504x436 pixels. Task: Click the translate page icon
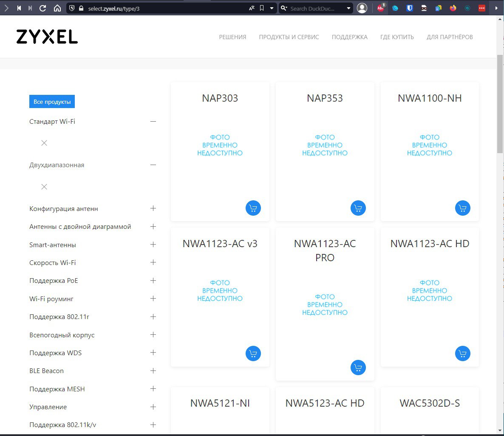[252, 9]
